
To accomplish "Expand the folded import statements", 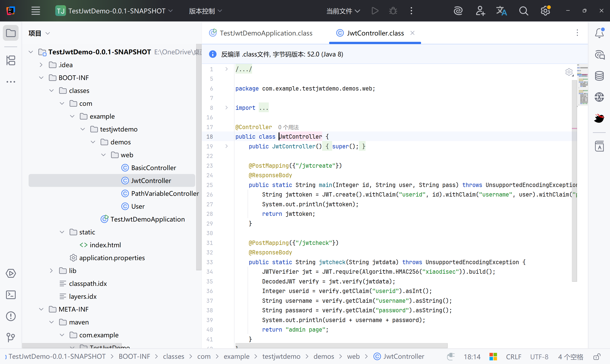I will tap(264, 108).
